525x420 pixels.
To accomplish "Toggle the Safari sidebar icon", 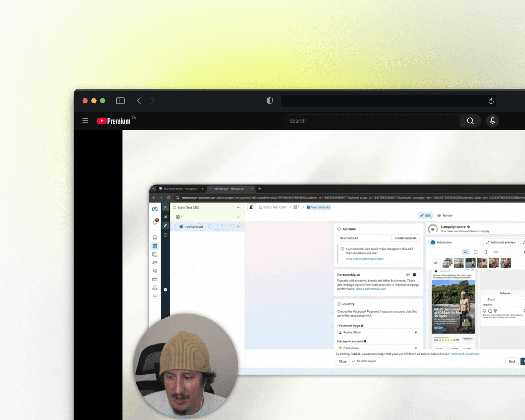I will (x=120, y=101).
